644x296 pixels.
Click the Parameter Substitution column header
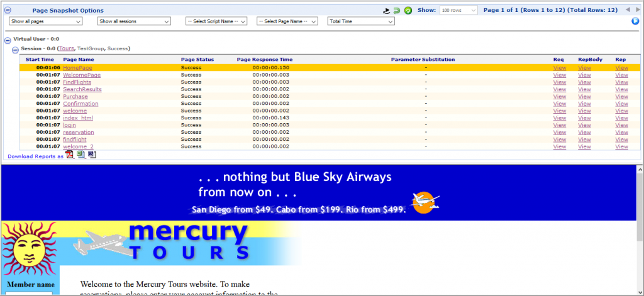point(423,60)
